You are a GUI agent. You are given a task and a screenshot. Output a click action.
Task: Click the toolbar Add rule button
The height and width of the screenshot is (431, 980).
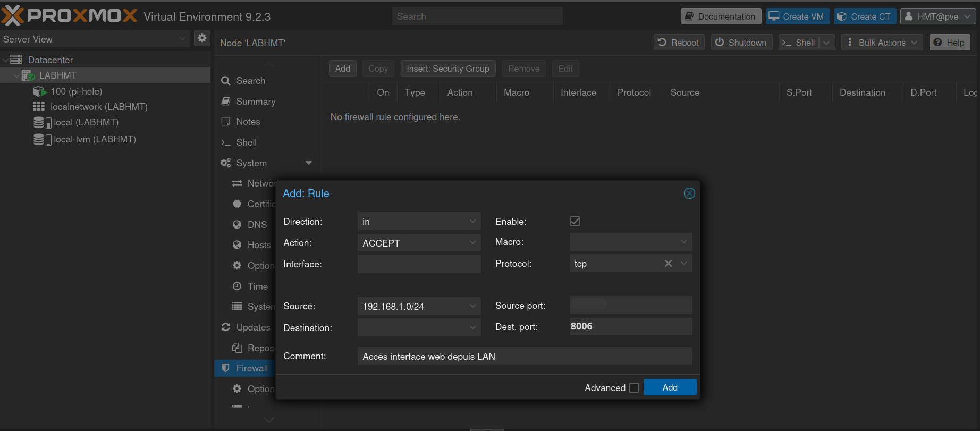point(342,69)
